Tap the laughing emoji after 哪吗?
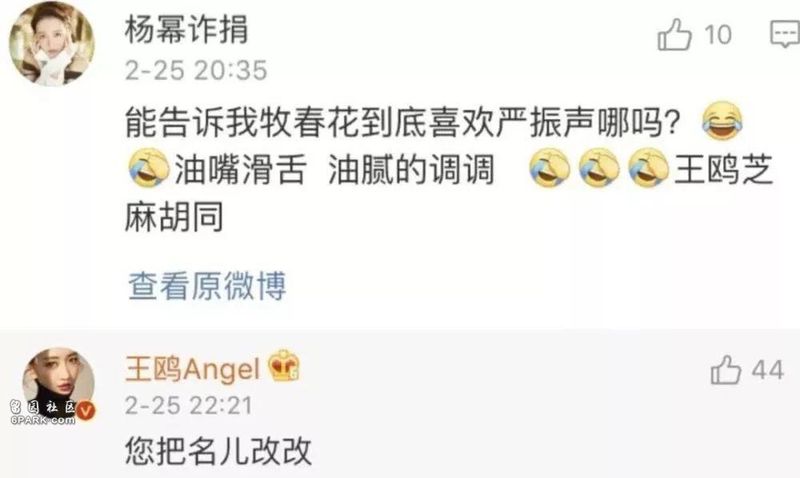The image size is (800, 478). coord(722,120)
